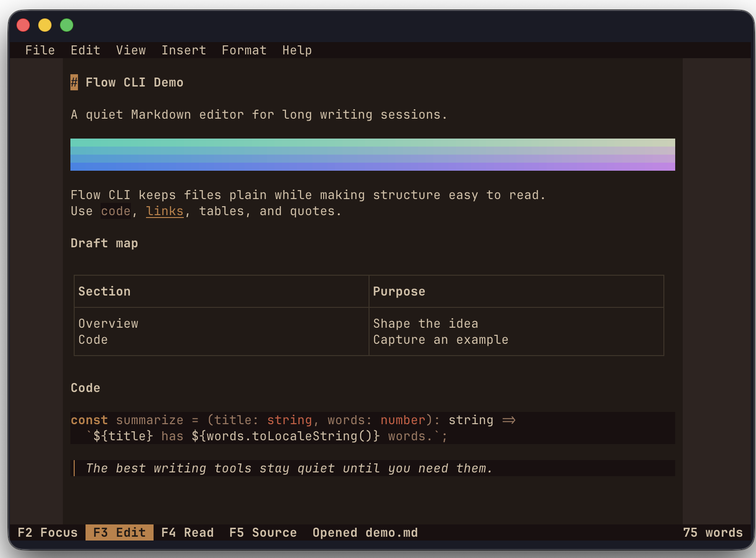Maximize the window with green button
This screenshot has height=558, width=756.
(67, 25)
